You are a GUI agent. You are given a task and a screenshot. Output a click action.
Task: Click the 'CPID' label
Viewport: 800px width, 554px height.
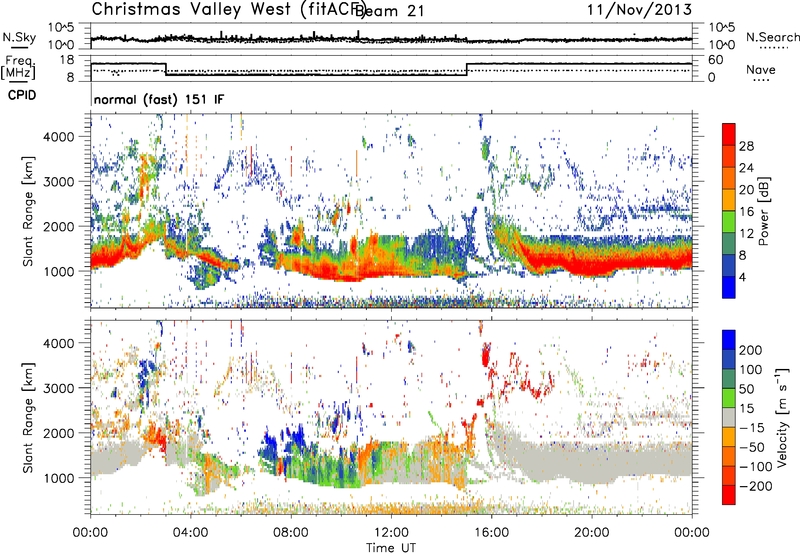pyautogui.click(x=22, y=95)
